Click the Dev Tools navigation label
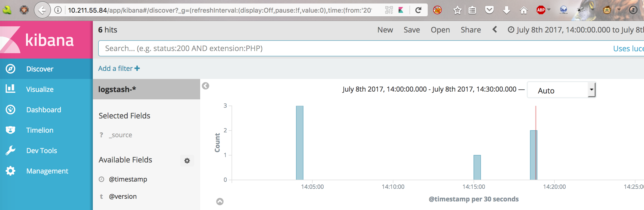This screenshot has width=644, height=210. click(x=42, y=150)
